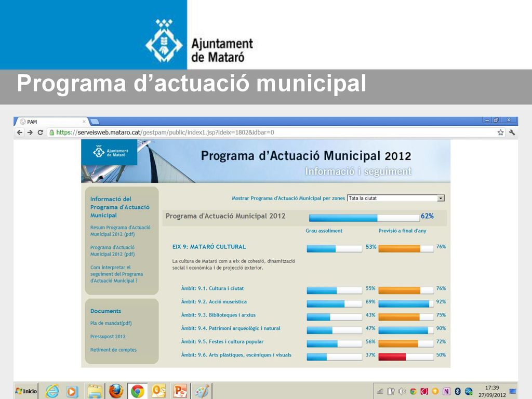The image size is (532, 399).
Task: Click the 17:39 clock in the taskbar
Action: pos(492,388)
